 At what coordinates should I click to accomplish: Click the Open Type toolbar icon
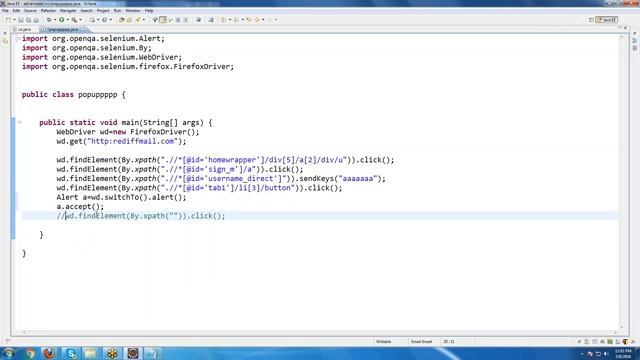click(121, 20)
